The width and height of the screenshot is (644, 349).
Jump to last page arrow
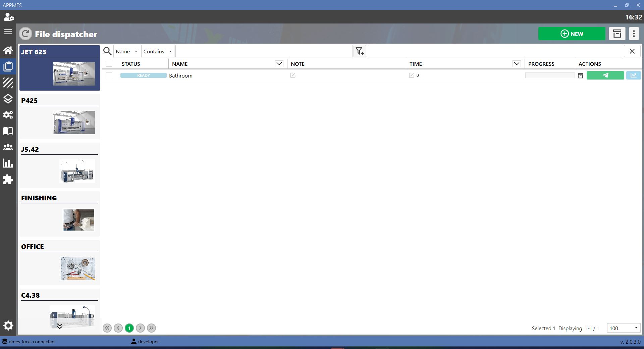tap(151, 328)
